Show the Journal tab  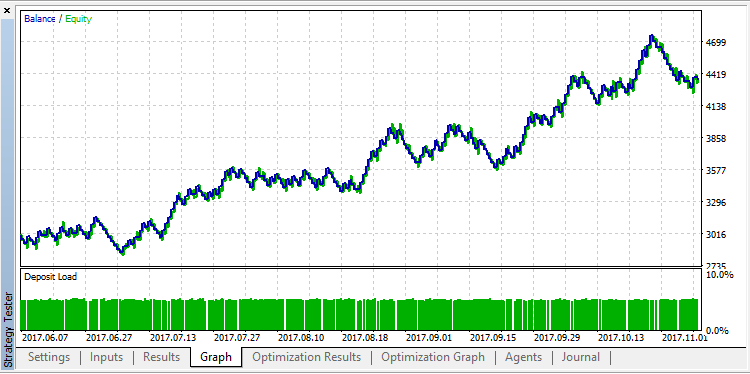tap(581, 357)
